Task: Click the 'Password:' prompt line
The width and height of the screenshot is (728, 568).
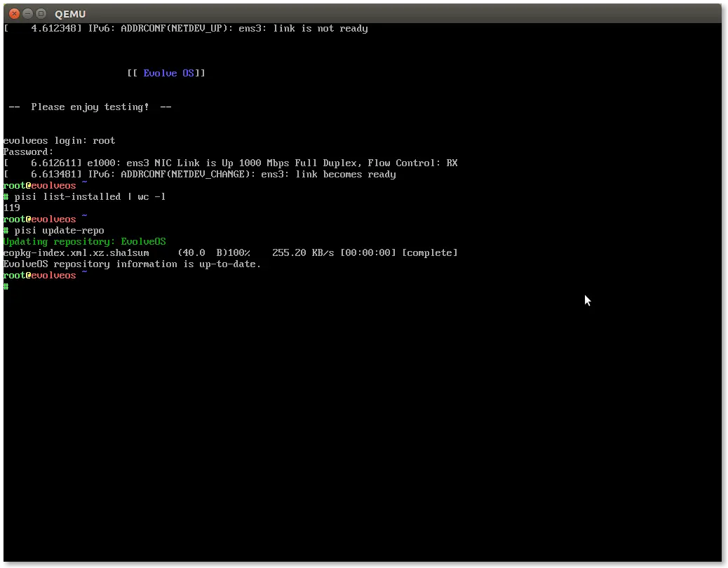Action: [x=28, y=151]
